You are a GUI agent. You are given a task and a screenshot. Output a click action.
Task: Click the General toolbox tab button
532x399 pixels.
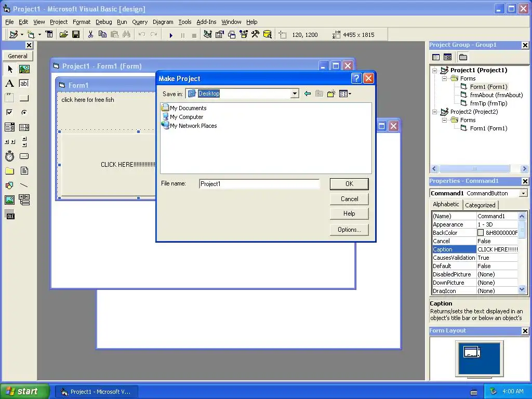(x=18, y=56)
